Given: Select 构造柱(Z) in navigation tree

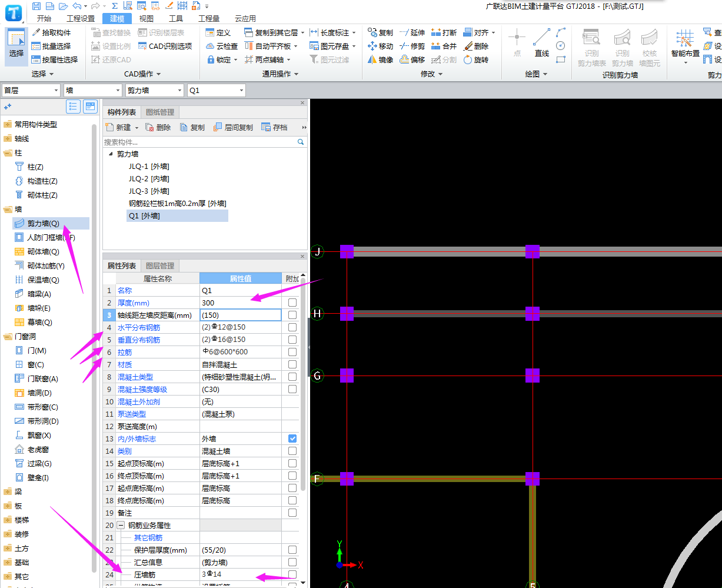Looking at the screenshot, I should tap(42, 181).
